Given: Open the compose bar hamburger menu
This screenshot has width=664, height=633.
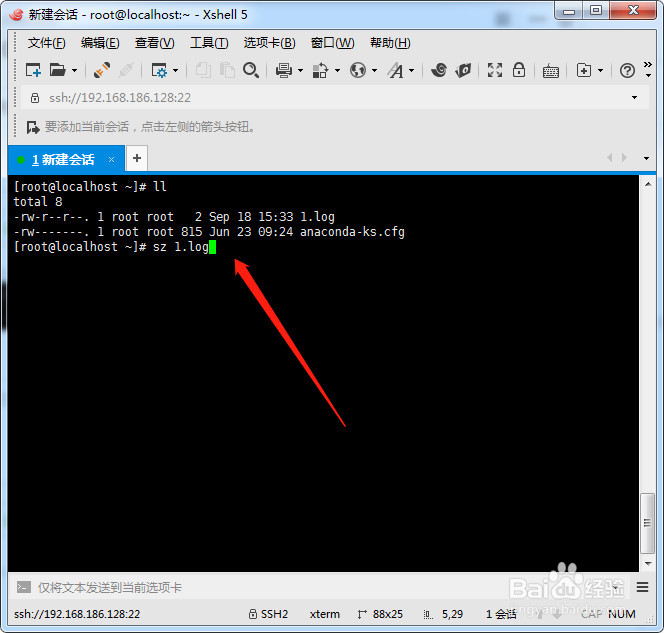Looking at the screenshot, I should 642,587.
